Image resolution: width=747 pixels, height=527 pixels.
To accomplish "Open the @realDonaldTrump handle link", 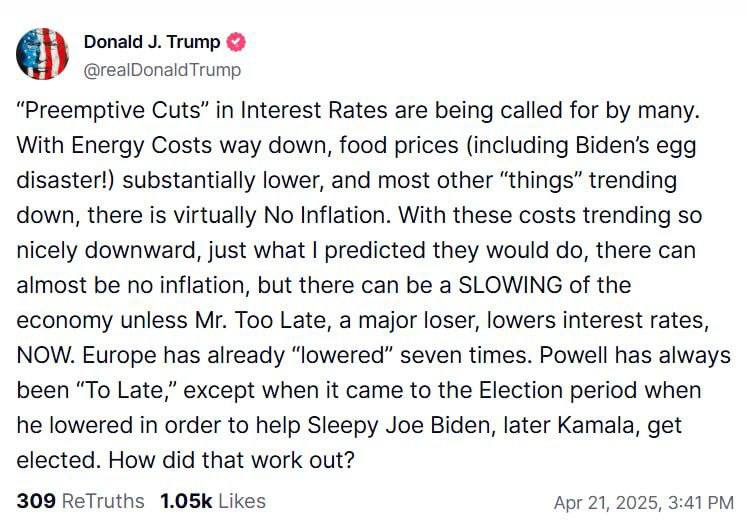I will [162, 70].
